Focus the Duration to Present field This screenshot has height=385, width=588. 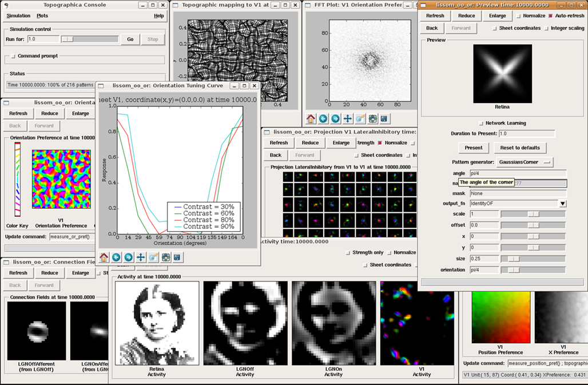click(526, 133)
